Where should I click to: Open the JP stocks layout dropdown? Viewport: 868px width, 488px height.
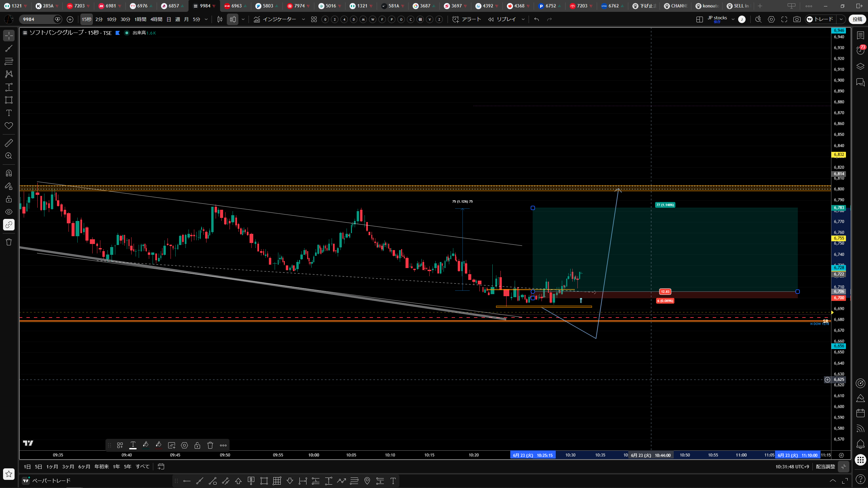[733, 19]
